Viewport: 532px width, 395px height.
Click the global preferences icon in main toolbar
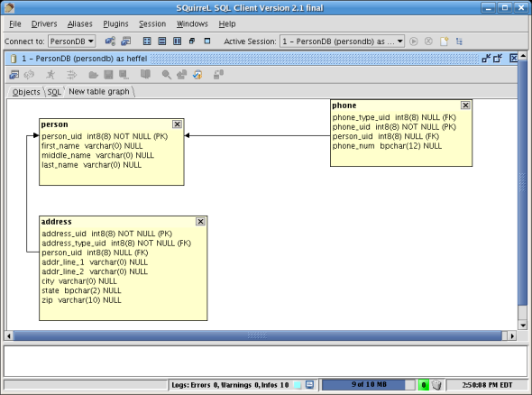click(x=110, y=41)
